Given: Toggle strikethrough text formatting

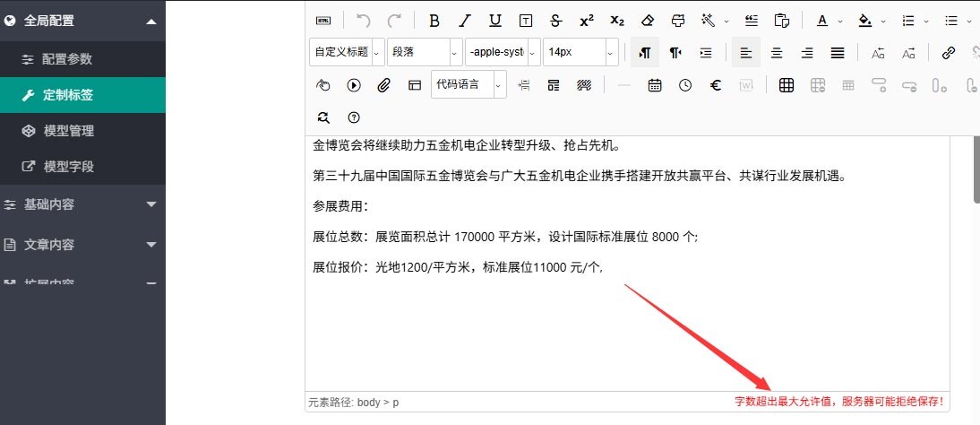Looking at the screenshot, I should (555, 21).
